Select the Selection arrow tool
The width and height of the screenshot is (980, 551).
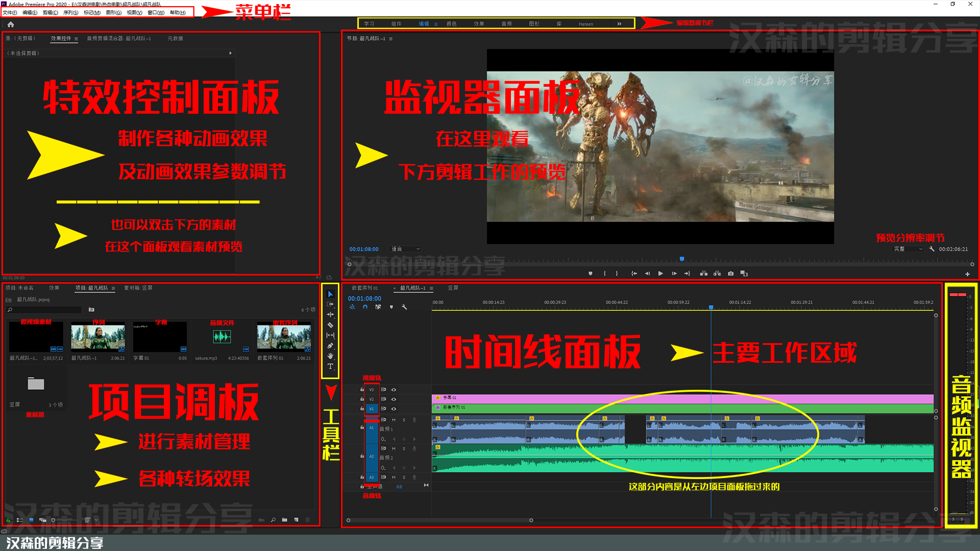coord(330,294)
